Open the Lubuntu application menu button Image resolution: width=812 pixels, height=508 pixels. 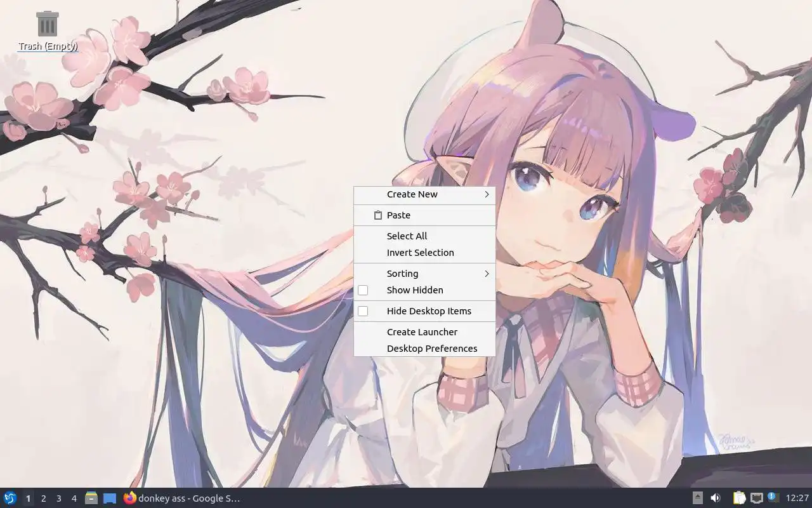pos(10,498)
